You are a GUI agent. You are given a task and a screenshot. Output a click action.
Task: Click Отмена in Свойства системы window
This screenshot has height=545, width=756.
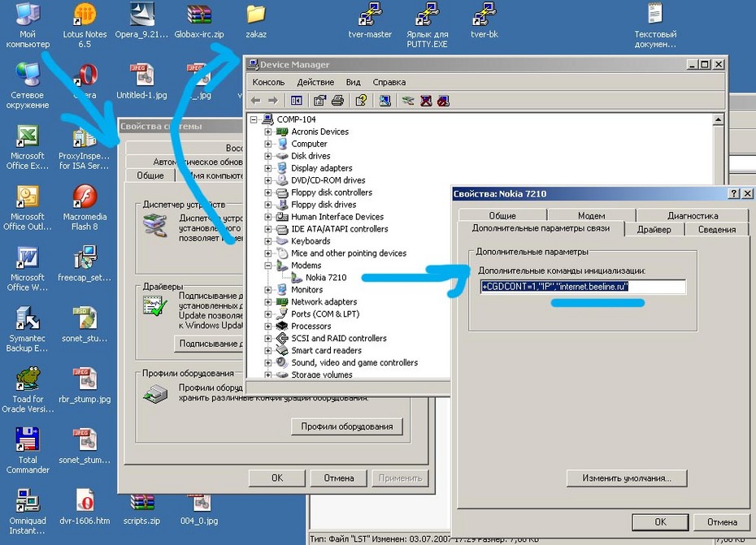point(338,478)
